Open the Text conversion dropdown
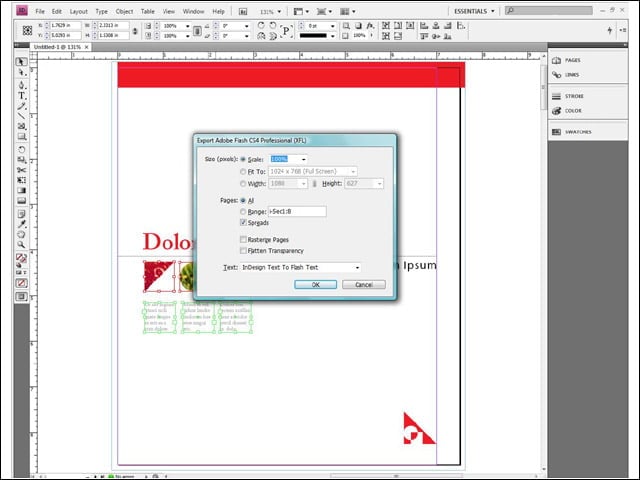Screen dimensions: 640x480 [357, 267]
